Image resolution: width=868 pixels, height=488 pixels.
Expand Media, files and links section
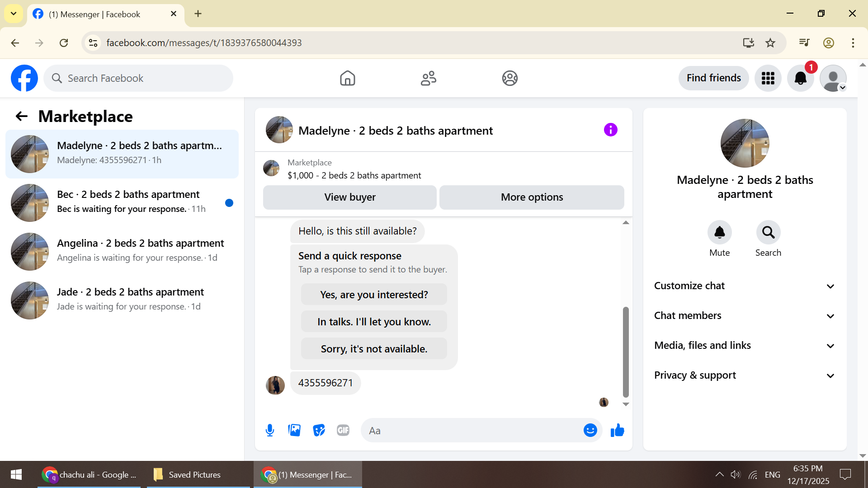tap(745, 346)
